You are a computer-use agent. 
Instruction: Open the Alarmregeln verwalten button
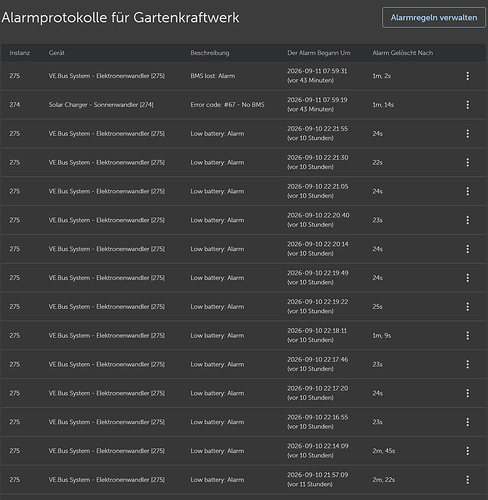(x=434, y=18)
